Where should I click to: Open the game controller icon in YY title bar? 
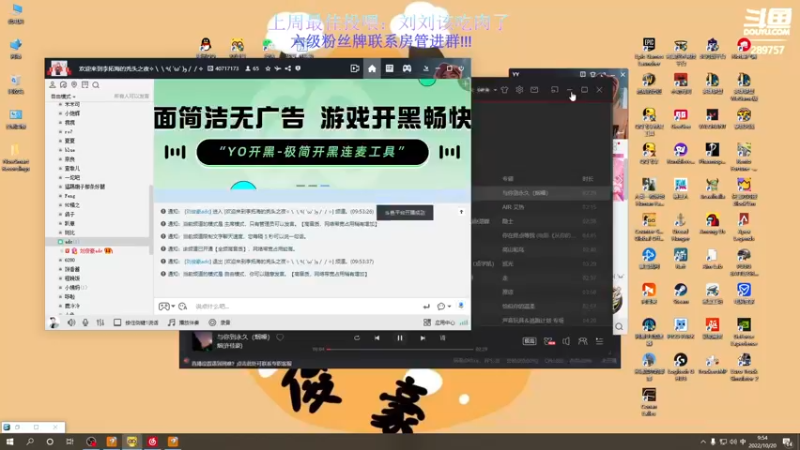pos(407,68)
